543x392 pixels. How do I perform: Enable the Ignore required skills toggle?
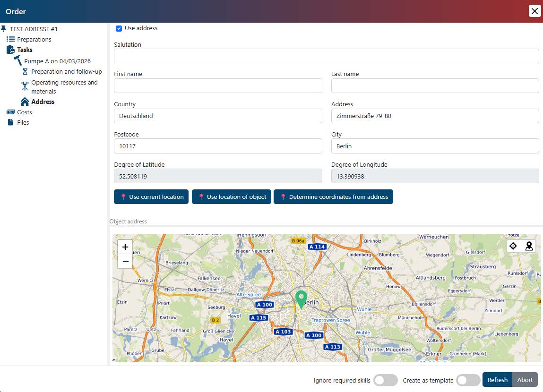click(x=385, y=380)
